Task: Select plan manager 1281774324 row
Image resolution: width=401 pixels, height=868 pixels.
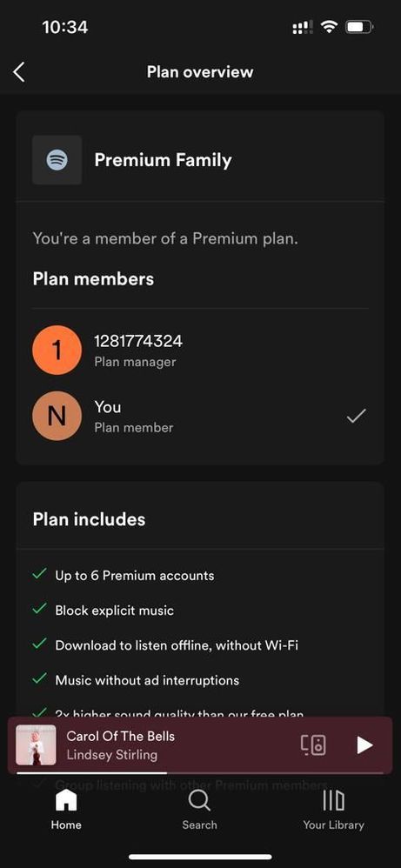Action: coord(200,351)
